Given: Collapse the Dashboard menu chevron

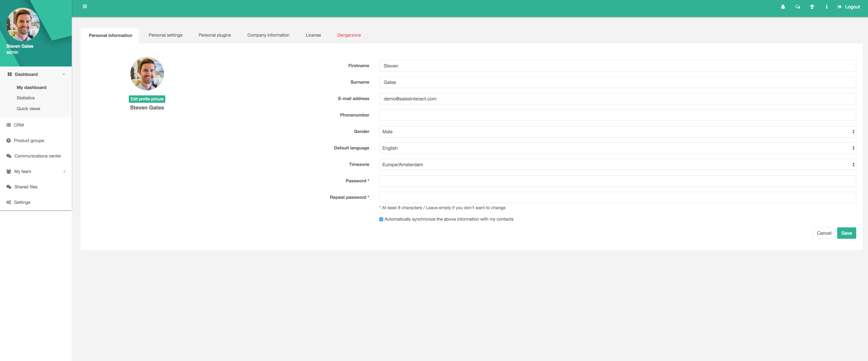Looking at the screenshot, I should coord(63,74).
